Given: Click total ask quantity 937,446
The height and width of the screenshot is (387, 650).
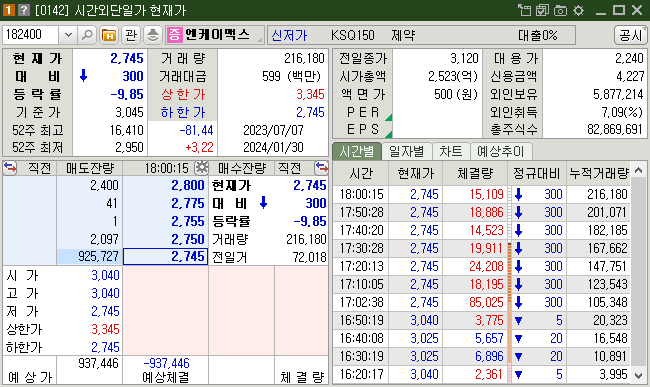Looking at the screenshot, I should click(98, 363).
